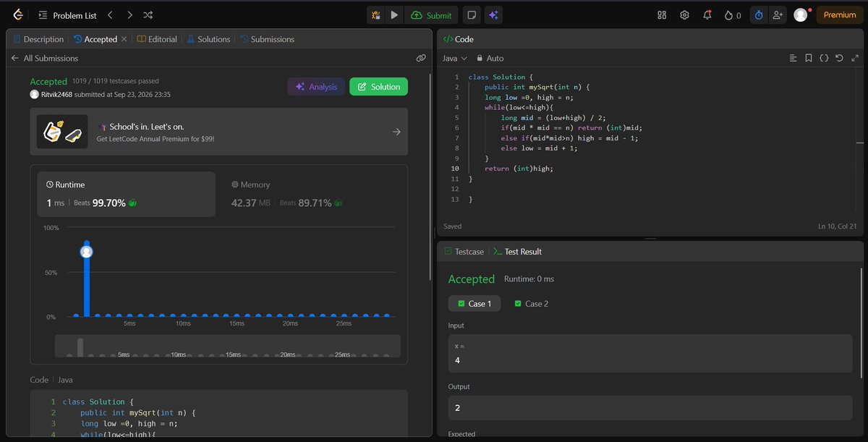The height and width of the screenshot is (442, 868).
Task: Open the note icon beside Submit
Action: [x=471, y=14]
